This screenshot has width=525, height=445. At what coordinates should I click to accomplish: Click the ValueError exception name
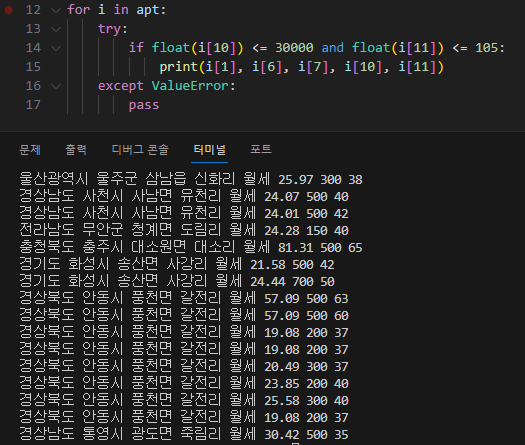tap(190, 86)
